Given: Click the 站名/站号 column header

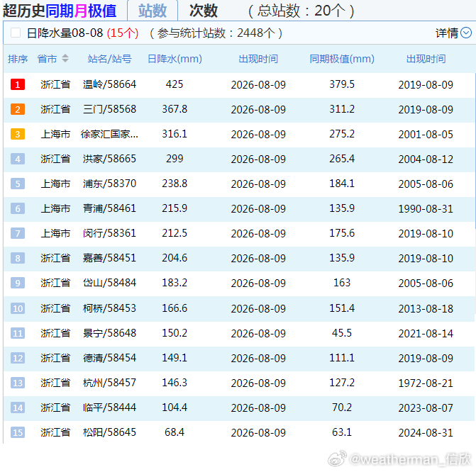Looking at the screenshot, I should tap(109, 59).
